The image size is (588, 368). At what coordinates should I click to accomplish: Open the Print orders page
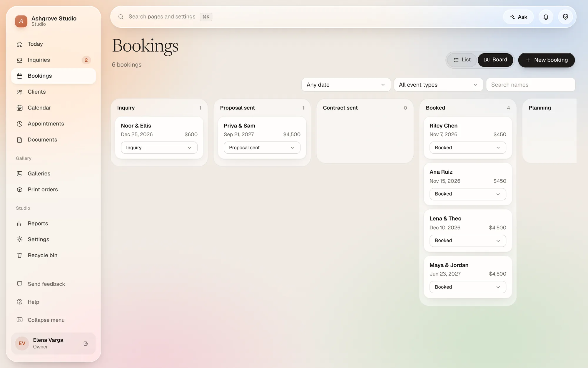click(54, 190)
